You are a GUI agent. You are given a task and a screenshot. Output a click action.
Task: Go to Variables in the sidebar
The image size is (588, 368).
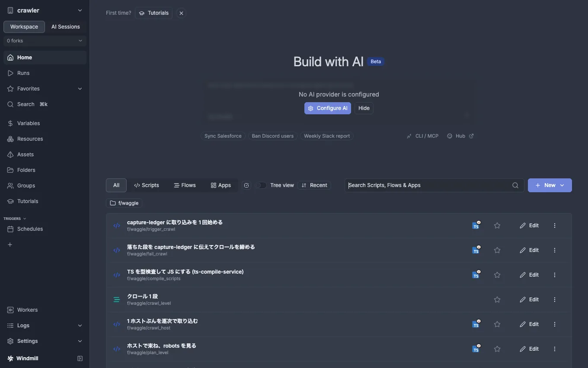45,123
